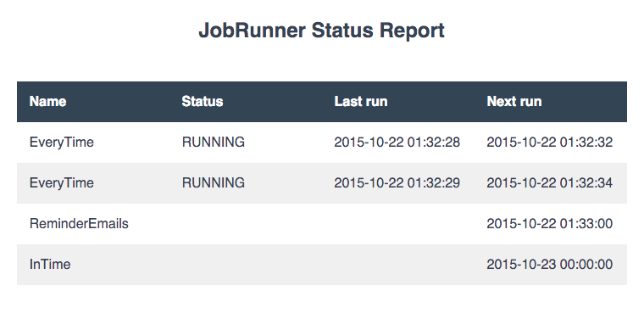Click RUNNING status of second EveryTime row
Screen dimensions: 644x319
214,183
